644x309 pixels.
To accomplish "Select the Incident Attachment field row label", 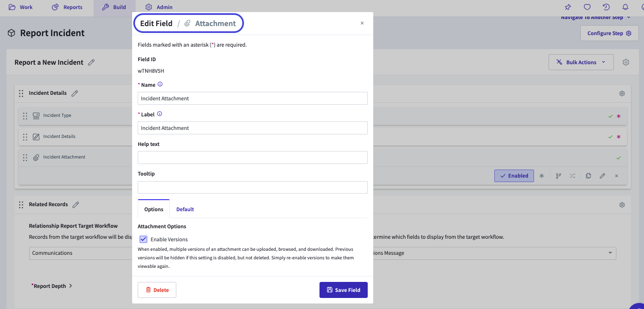I will (64, 157).
